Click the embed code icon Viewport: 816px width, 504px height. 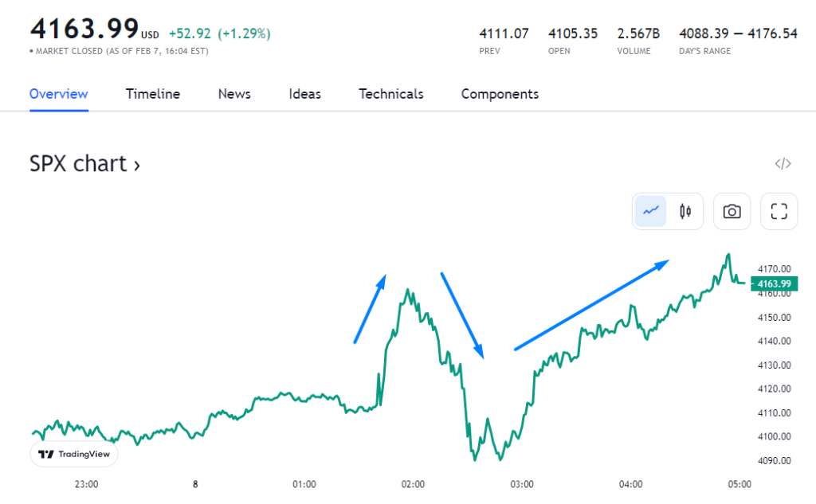click(783, 164)
